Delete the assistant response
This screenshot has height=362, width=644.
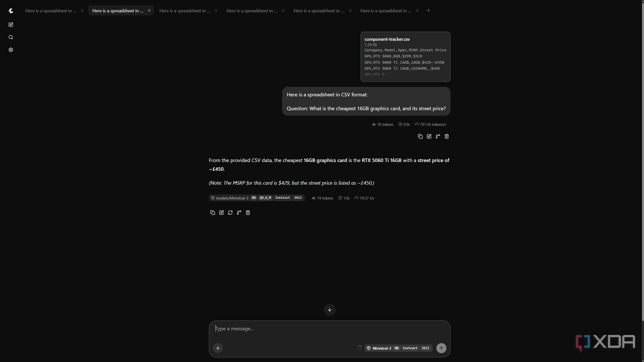248,213
